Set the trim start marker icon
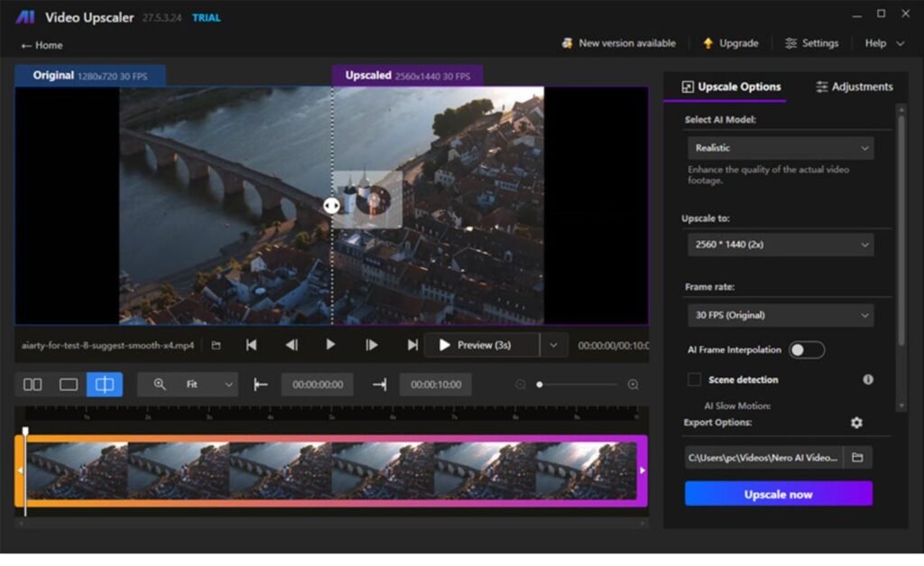Screen dimensions: 924x566 (x=260, y=384)
